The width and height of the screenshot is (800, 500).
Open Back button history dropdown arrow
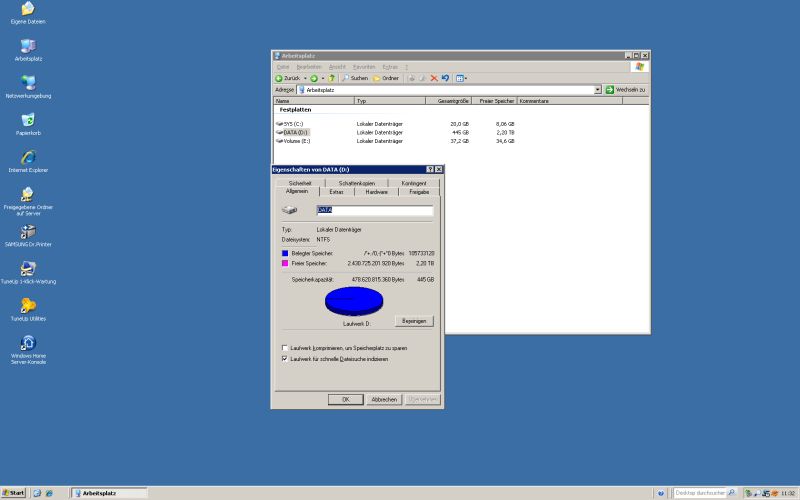click(305, 78)
